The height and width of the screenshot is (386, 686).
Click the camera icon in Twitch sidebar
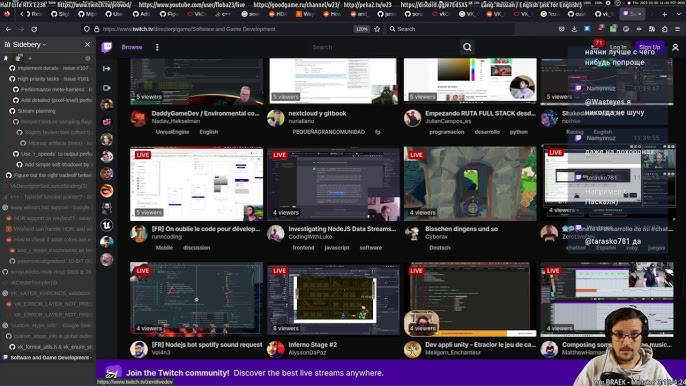click(106, 88)
